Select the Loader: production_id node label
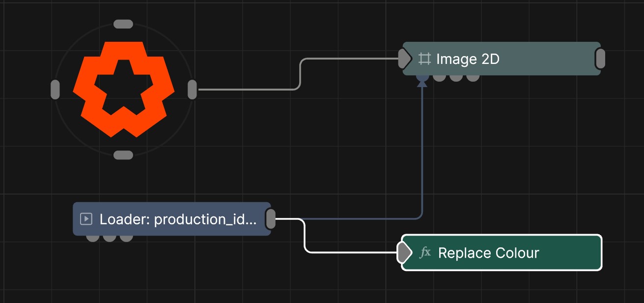 [178, 219]
